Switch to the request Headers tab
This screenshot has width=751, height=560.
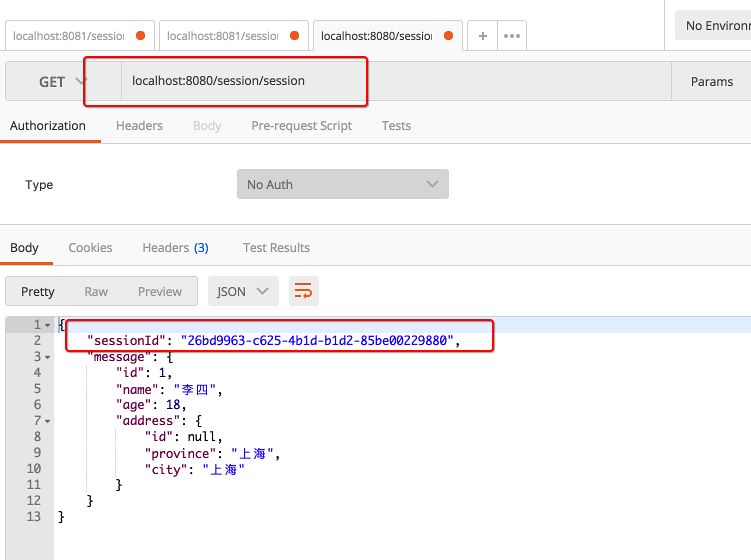coord(139,126)
